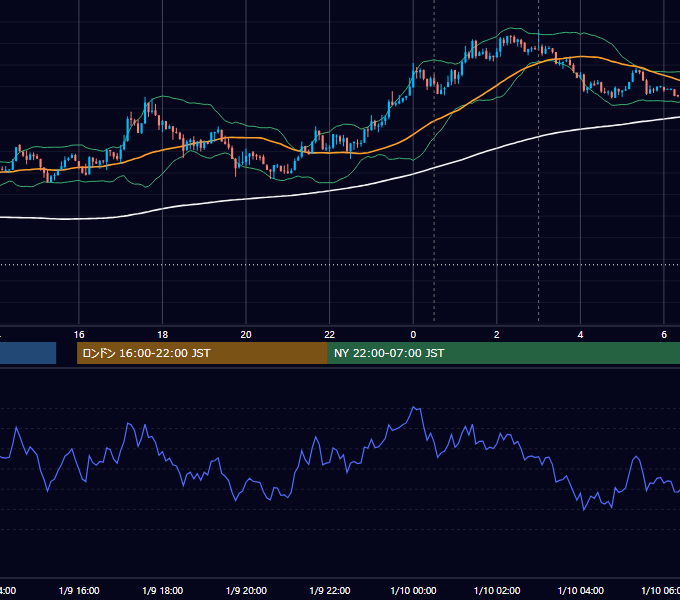Click hour label 22 on chart axis

click(330, 335)
